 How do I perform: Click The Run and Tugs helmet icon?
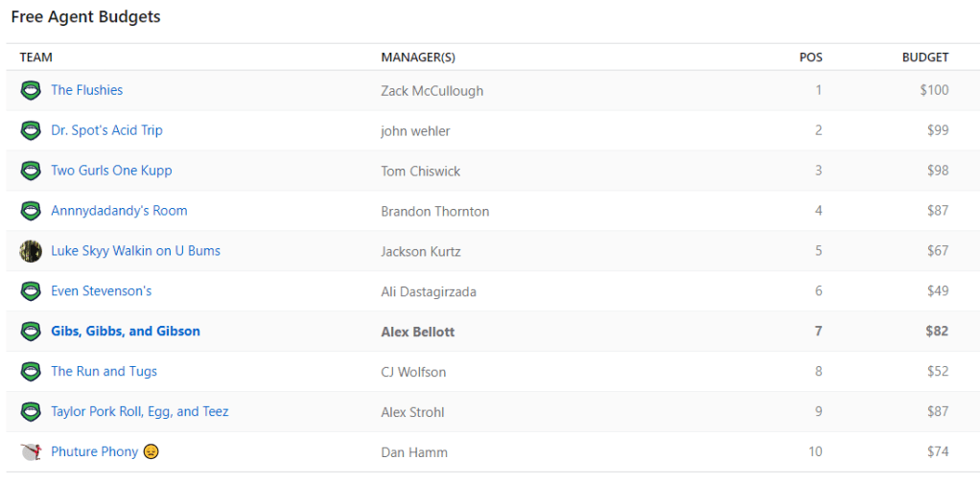[x=31, y=372]
